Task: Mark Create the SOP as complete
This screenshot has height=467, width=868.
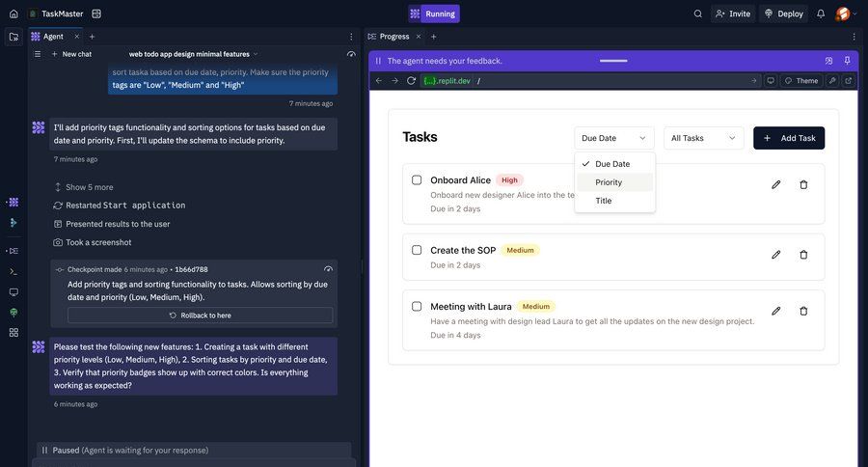Action: [x=417, y=250]
